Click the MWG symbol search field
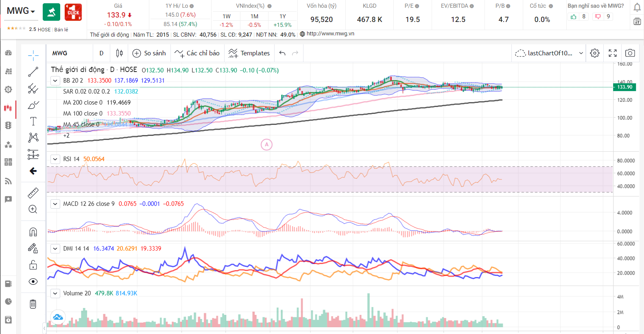This screenshot has height=334, width=644. (70, 53)
